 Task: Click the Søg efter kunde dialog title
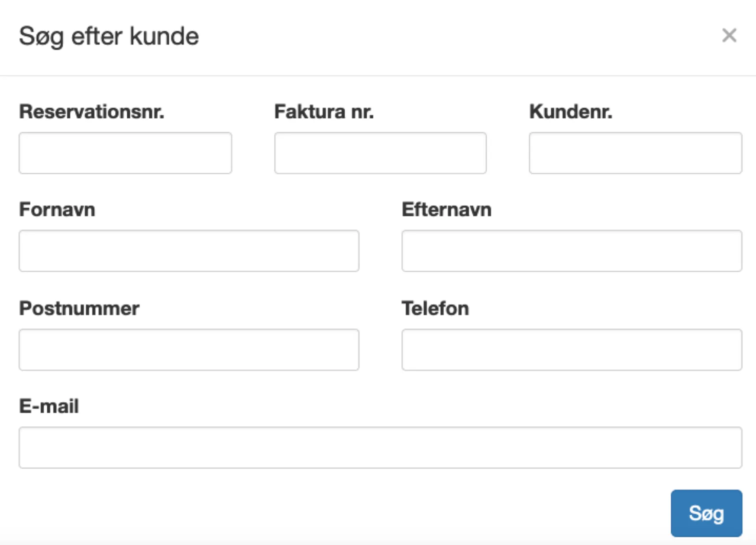108,36
